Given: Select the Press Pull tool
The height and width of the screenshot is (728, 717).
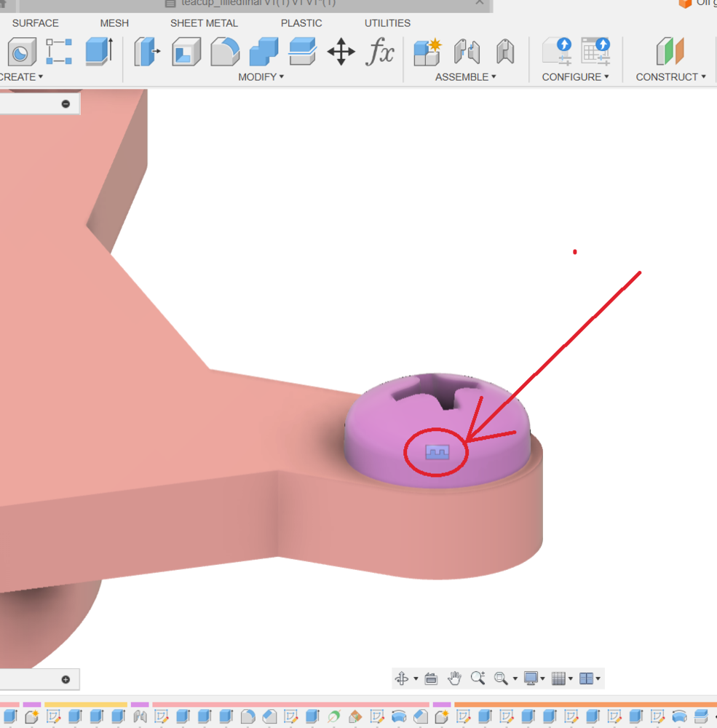Looking at the screenshot, I should click(x=147, y=52).
